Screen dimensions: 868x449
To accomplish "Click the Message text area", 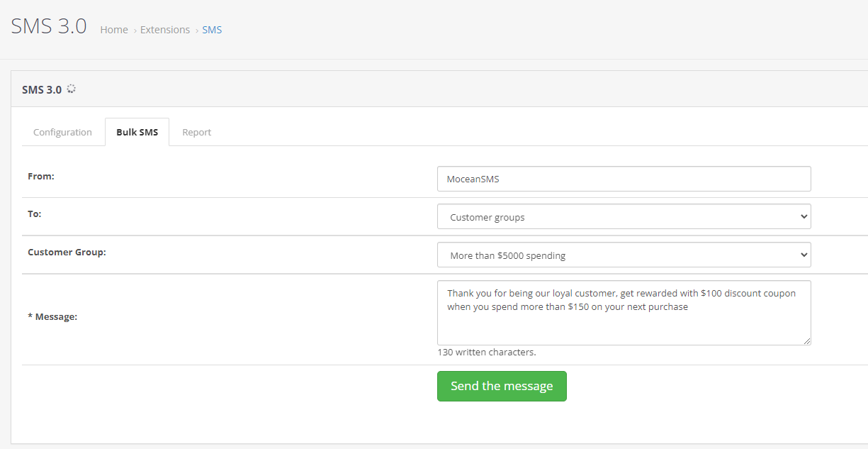I will point(623,312).
